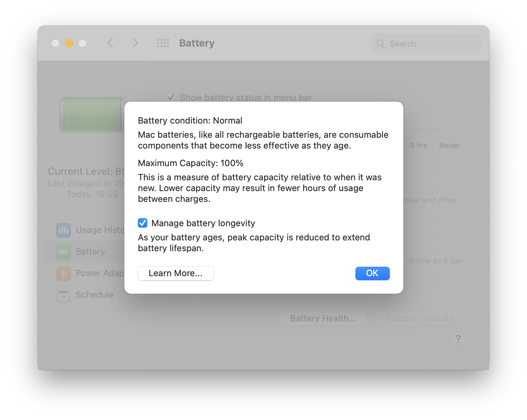Click the Schedule calendar icon

(64, 295)
